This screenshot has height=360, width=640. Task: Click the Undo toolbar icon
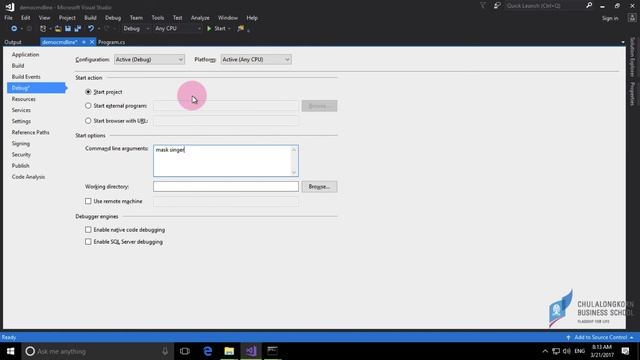pyautogui.click(x=91, y=29)
